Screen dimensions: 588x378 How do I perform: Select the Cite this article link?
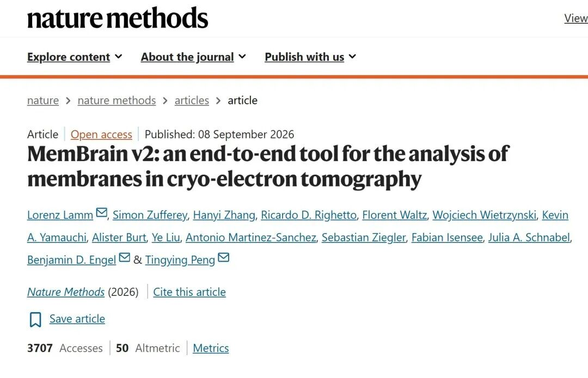(189, 292)
